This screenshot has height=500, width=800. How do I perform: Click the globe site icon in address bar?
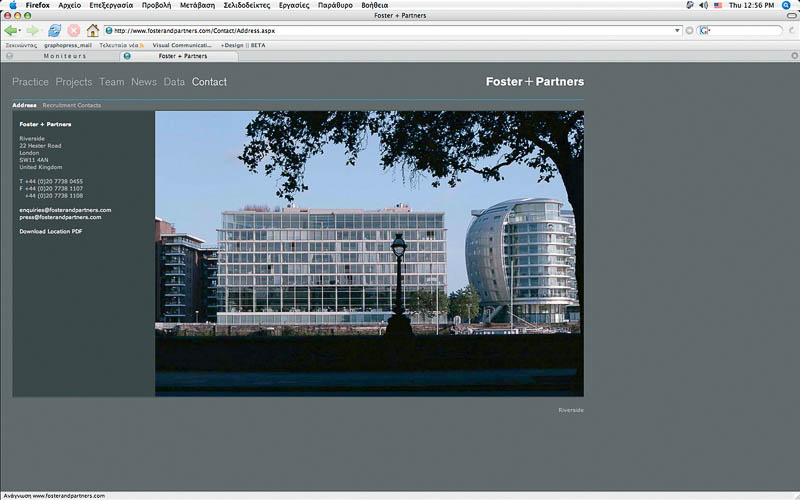click(x=109, y=31)
